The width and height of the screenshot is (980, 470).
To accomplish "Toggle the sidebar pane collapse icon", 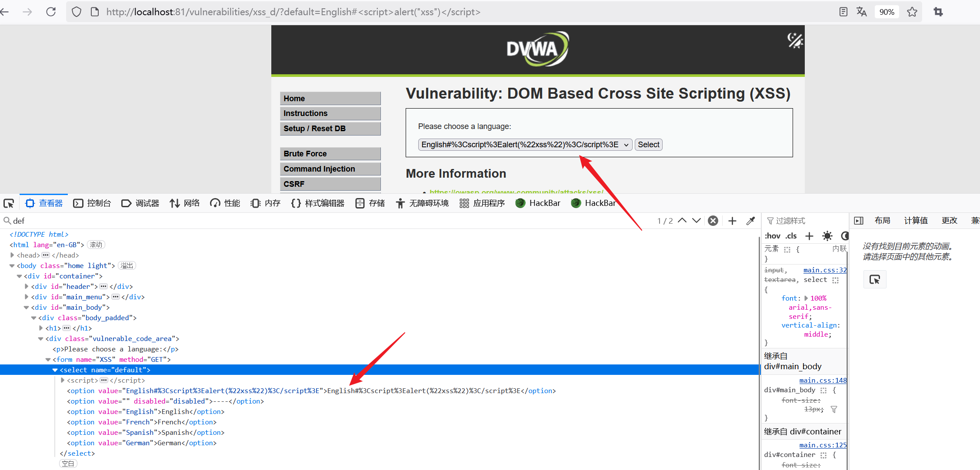I will [x=859, y=221].
